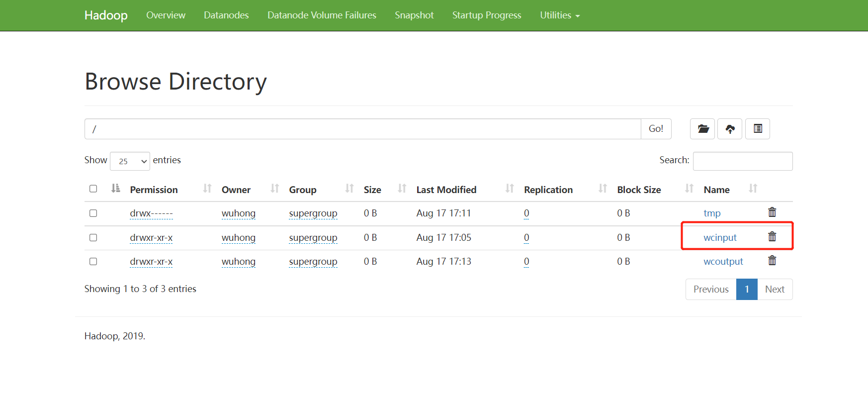Open the Datanodes page

pyautogui.click(x=226, y=15)
